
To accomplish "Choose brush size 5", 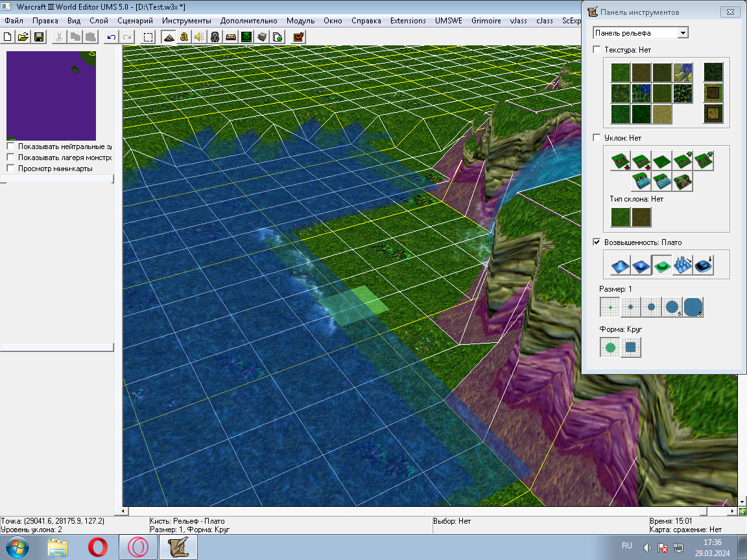I will 672,307.
